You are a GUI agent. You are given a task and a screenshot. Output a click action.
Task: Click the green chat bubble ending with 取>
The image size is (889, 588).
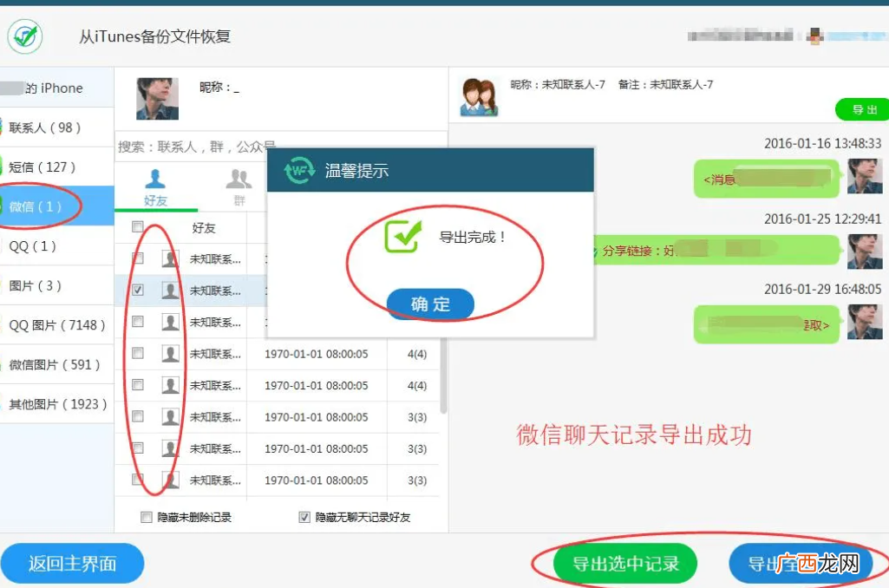click(767, 324)
